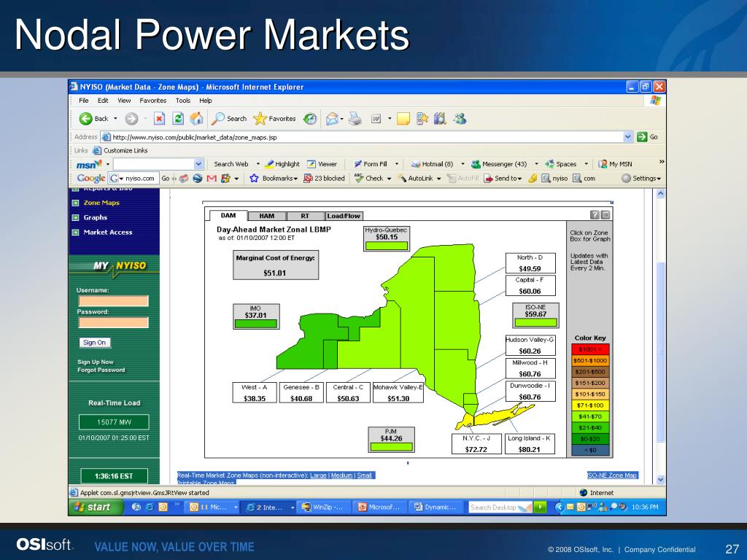Screen dimensions: 747x560
Task: Click the Mail envelope icon
Action: point(332,119)
